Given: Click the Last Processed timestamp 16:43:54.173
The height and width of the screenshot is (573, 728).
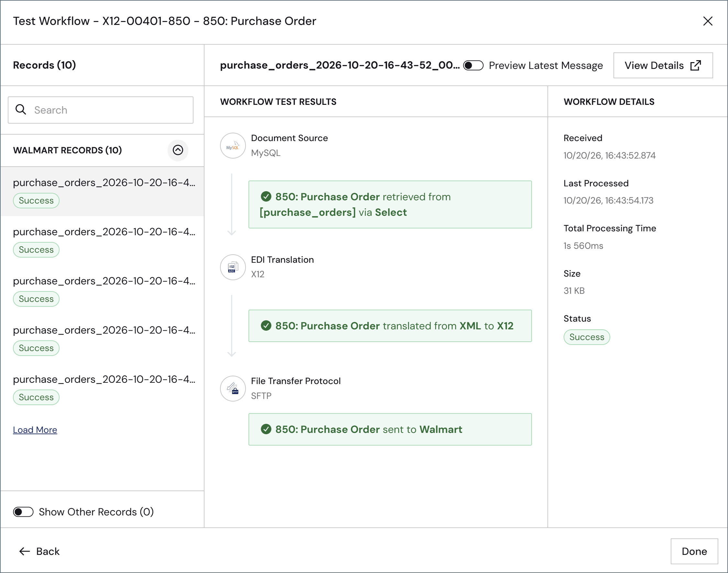Looking at the screenshot, I should (608, 200).
